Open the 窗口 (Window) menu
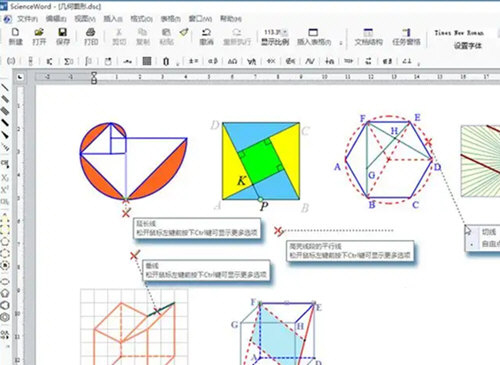 coord(200,19)
